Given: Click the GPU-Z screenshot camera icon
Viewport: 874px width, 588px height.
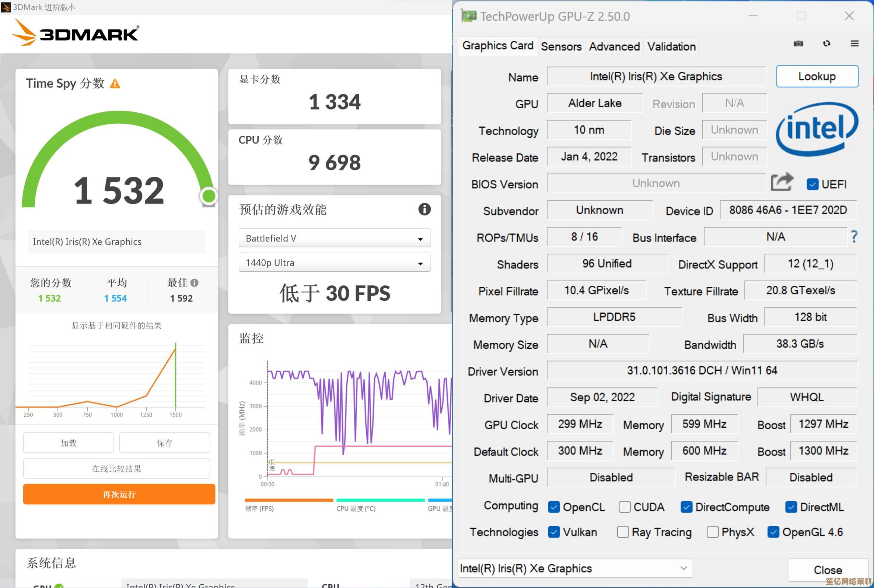Looking at the screenshot, I should point(798,43).
